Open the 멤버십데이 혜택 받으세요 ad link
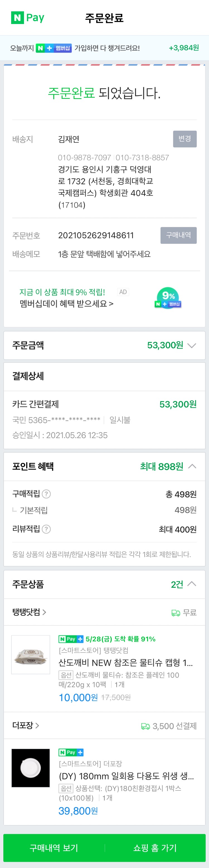 click(67, 303)
